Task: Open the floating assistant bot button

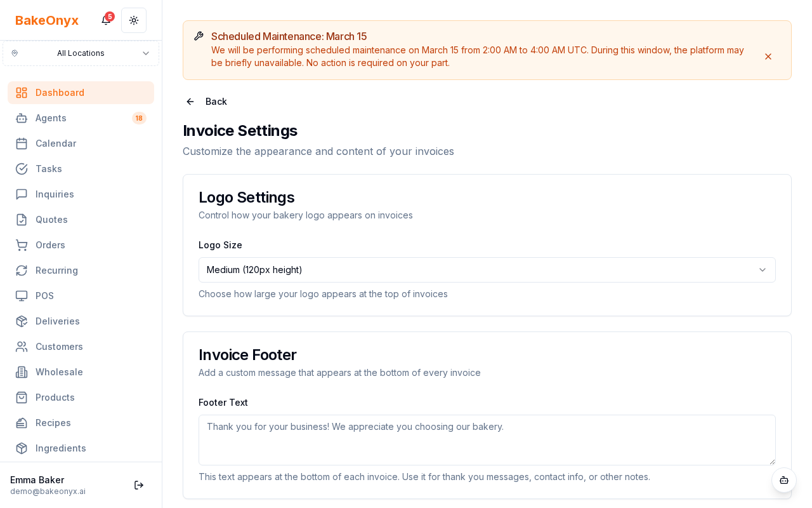Action: point(784,480)
